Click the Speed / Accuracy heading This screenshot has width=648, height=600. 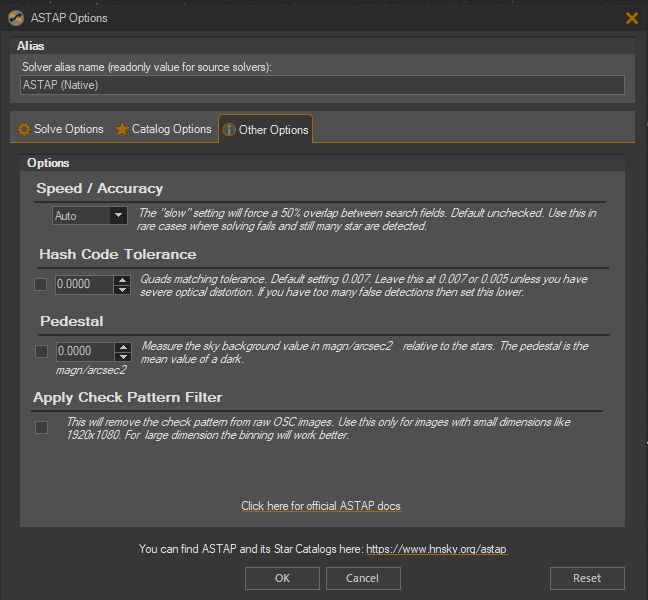point(100,188)
